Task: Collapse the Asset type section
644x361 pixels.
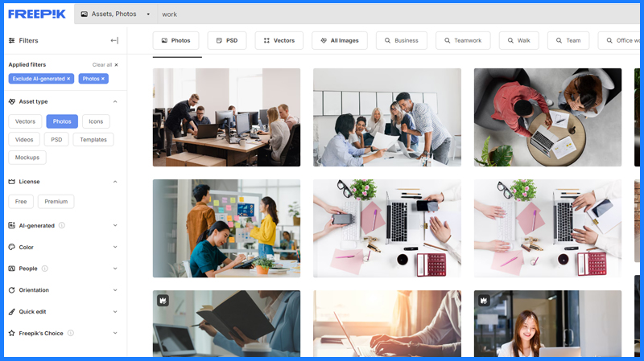Action: click(115, 101)
